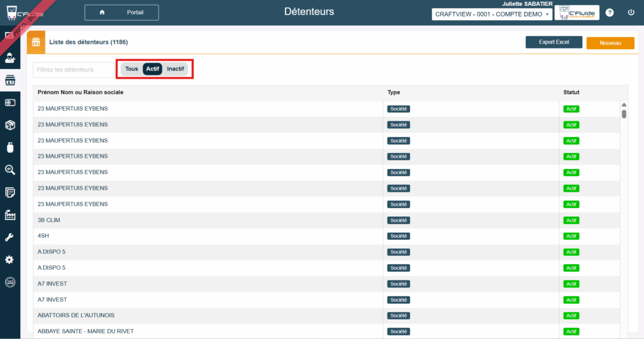Select the 'Actif' filter option
The height and width of the screenshot is (339, 644).
click(152, 69)
